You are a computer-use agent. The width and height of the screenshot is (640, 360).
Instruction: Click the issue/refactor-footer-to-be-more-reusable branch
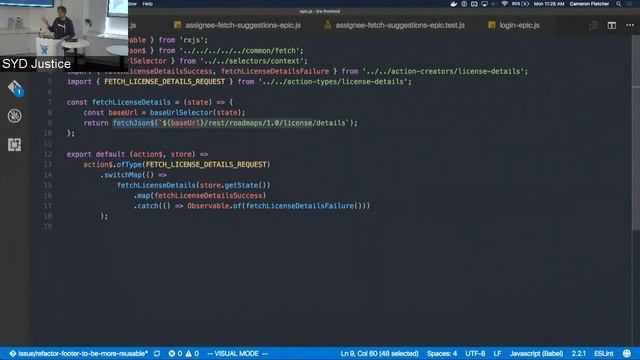coord(78,353)
